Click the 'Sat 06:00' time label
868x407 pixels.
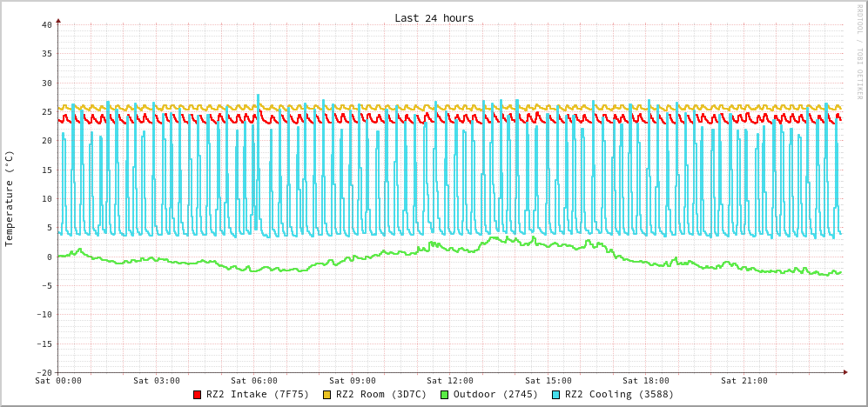pos(254,380)
